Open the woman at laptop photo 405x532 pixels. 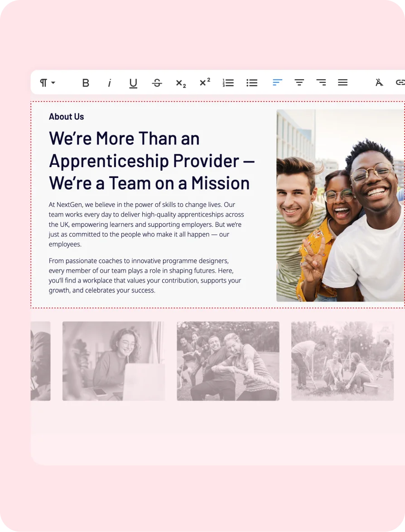pyautogui.click(x=113, y=361)
